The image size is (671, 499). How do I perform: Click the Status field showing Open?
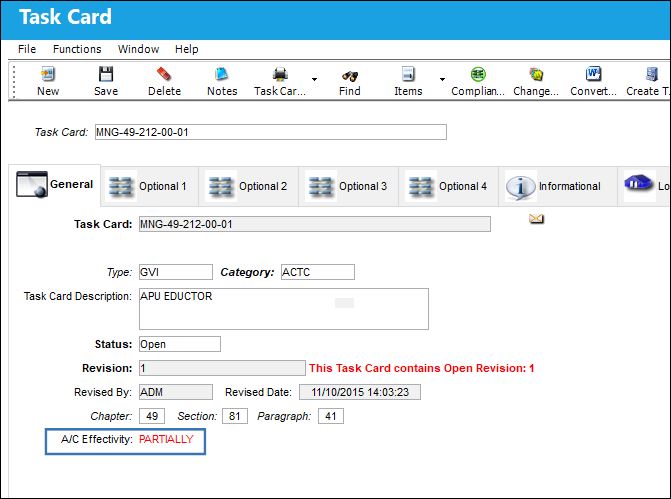(180, 344)
